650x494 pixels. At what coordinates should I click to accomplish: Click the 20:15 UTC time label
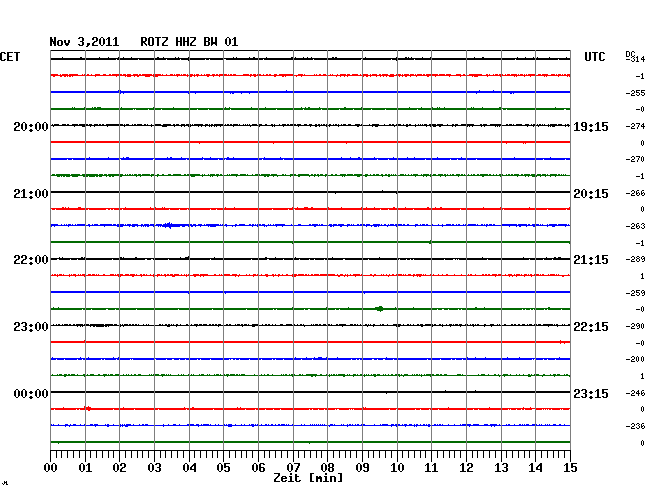pyautogui.click(x=591, y=194)
